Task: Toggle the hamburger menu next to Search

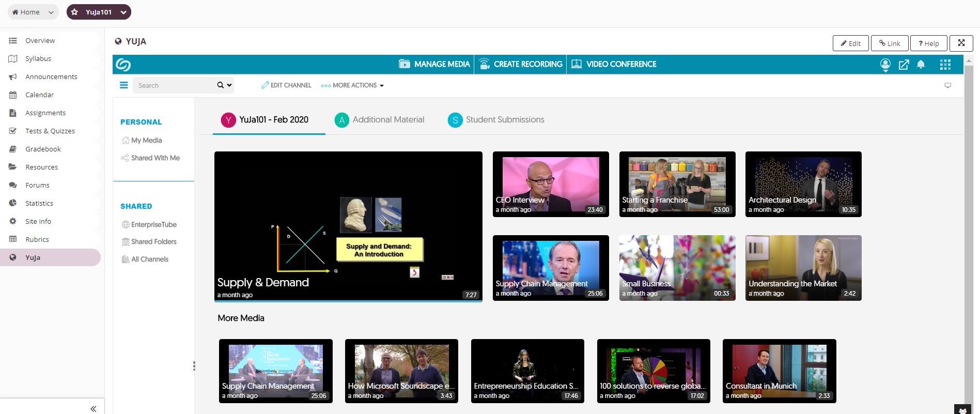Action: 124,85
